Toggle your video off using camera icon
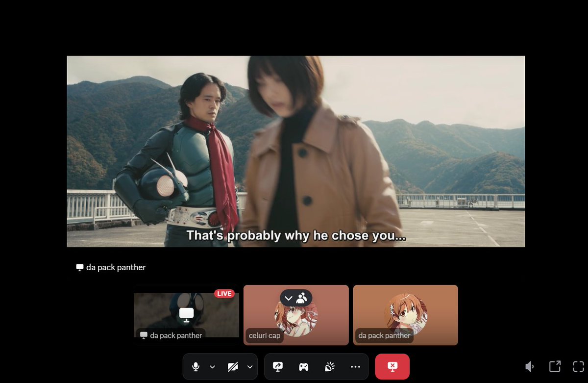Viewport: 588px width, 383px height. click(232, 366)
